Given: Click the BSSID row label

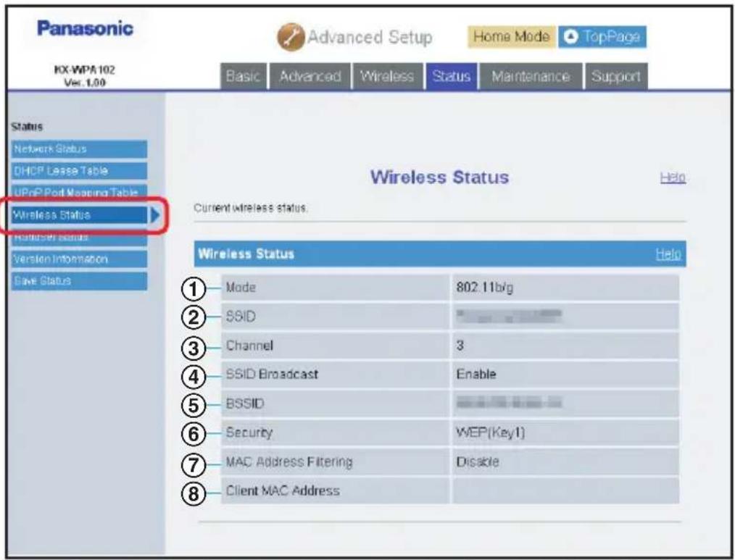Looking at the screenshot, I should click(245, 403).
